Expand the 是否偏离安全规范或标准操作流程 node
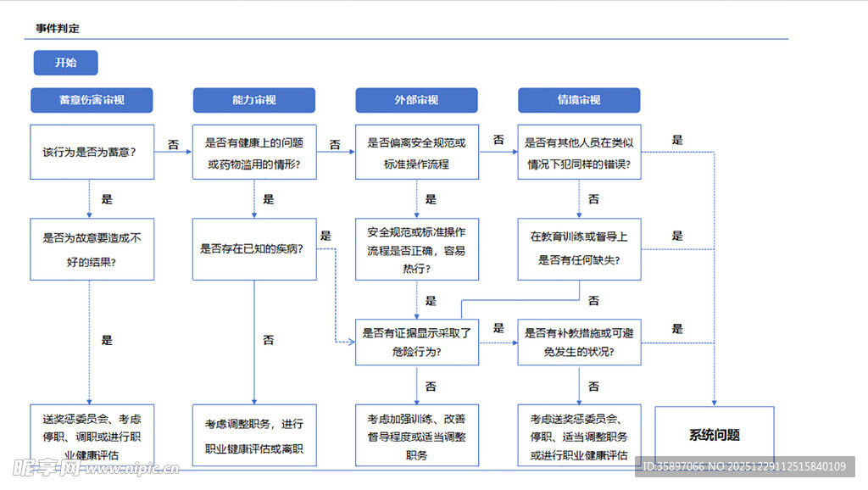 click(x=417, y=152)
